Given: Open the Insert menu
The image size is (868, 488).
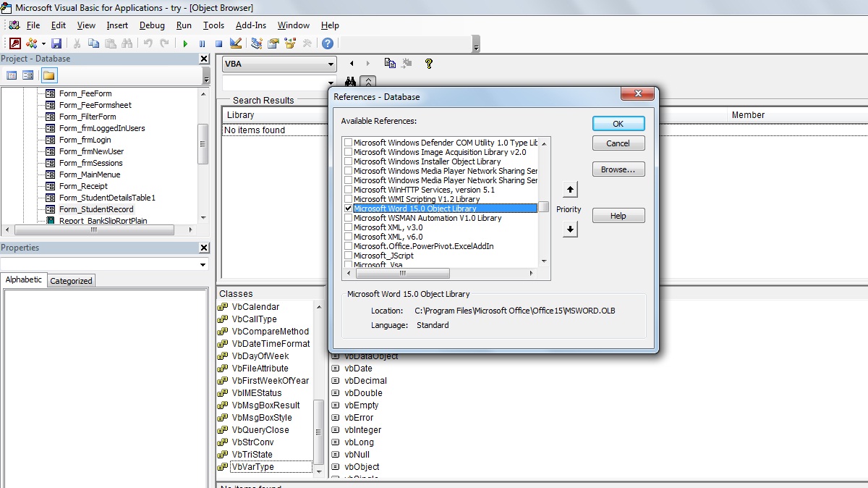Looking at the screenshot, I should click(117, 25).
